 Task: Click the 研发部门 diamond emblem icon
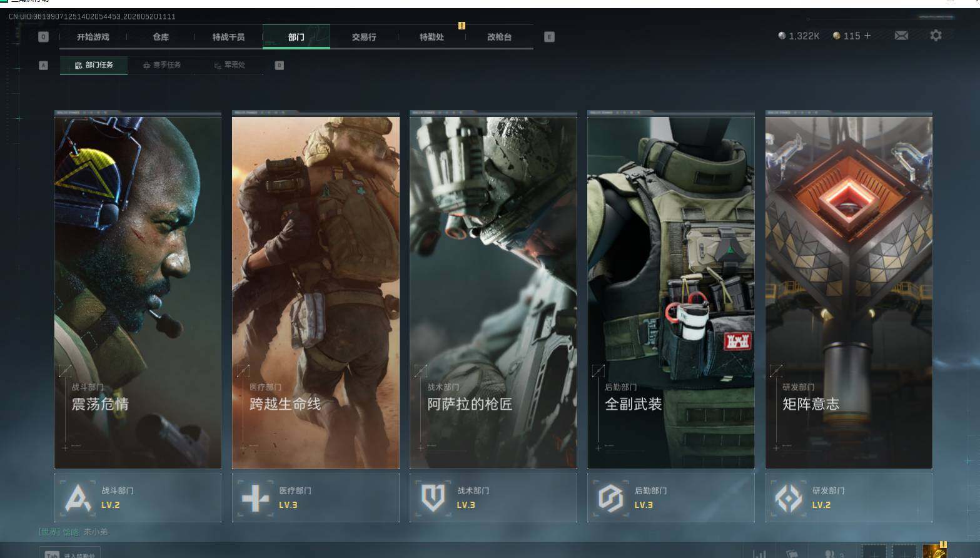(788, 498)
